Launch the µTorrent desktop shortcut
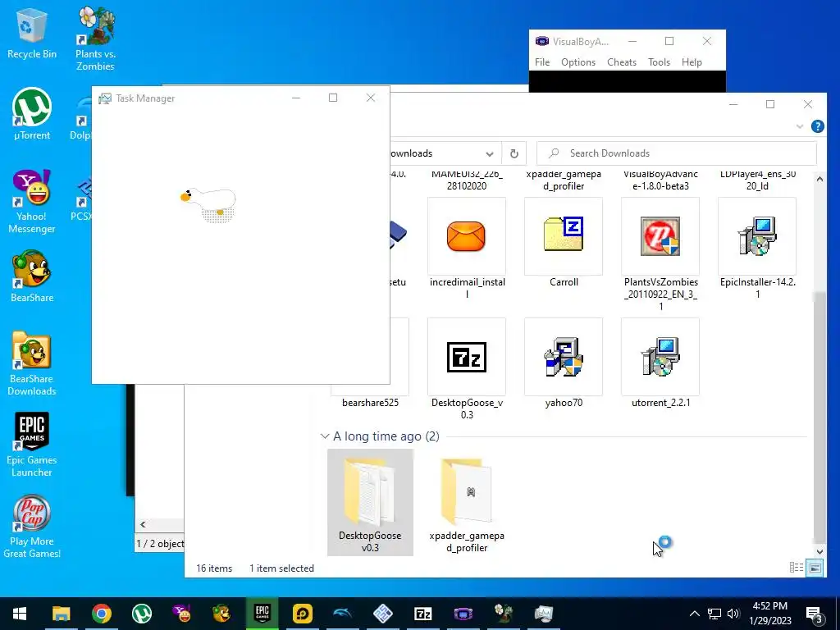 32,114
